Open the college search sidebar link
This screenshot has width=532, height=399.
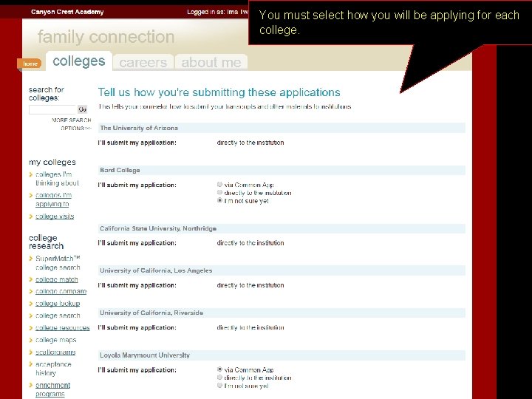click(x=58, y=316)
